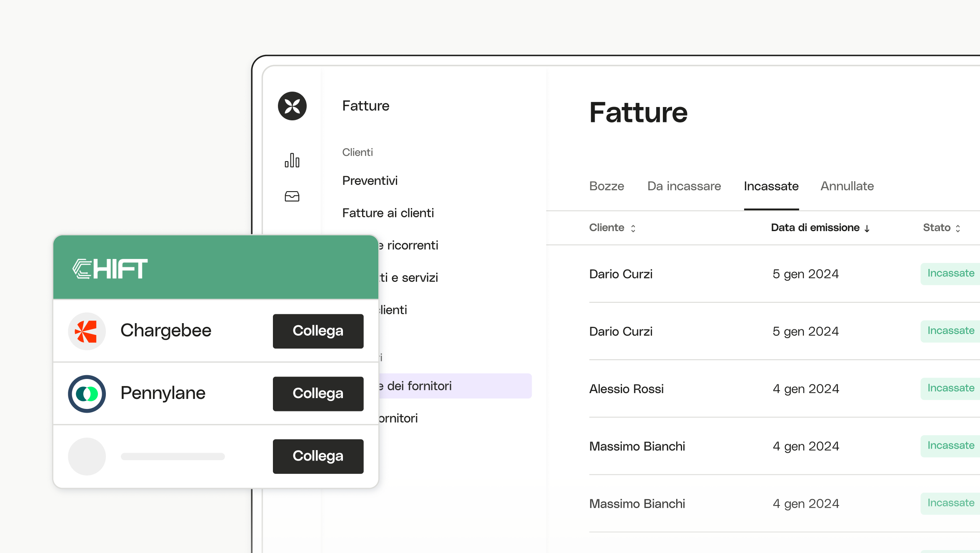Viewport: 980px width, 553px height.
Task: Select the Incassate tab
Action: coord(771,186)
